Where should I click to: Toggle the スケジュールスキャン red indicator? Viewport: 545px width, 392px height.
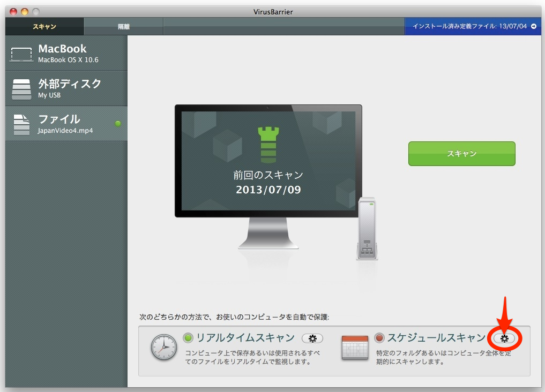point(379,338)
